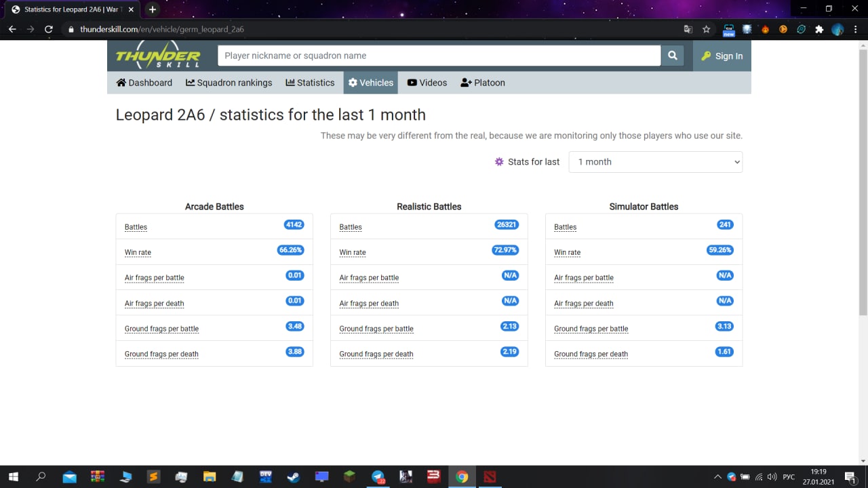
Task: Focus the player nickname search field
Action: pos(439,56)
